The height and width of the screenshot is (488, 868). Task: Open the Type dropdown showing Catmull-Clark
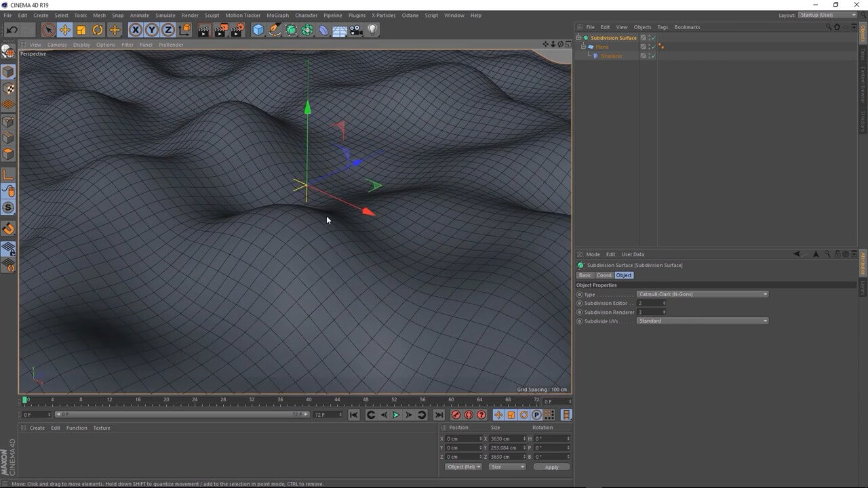pos(703,294)
